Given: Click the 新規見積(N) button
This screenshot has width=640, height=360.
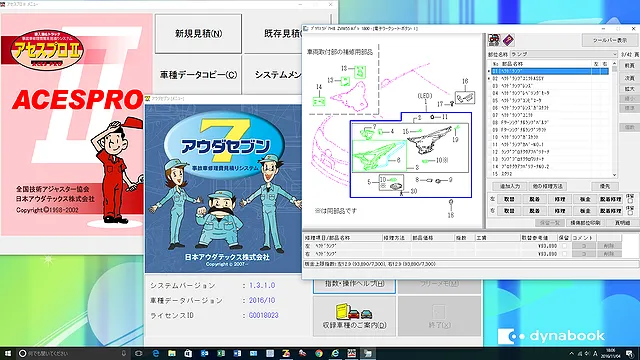Looking at the screenshot, I should 198,34.
